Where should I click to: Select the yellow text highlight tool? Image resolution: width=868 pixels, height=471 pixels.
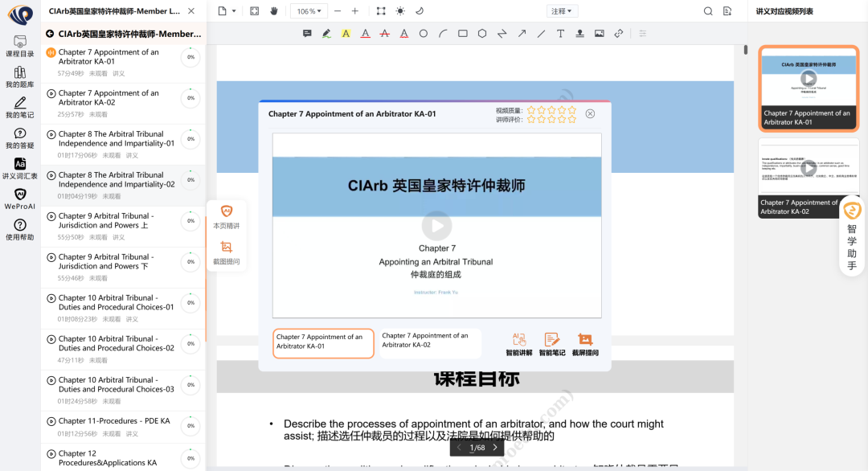click(x=346, y=34)
